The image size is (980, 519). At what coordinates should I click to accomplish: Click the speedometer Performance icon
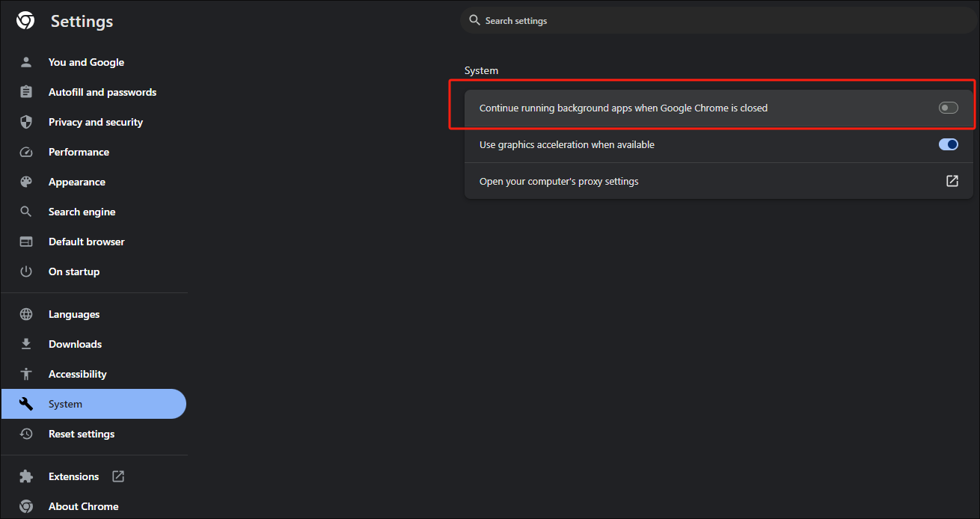pos(26,152)
